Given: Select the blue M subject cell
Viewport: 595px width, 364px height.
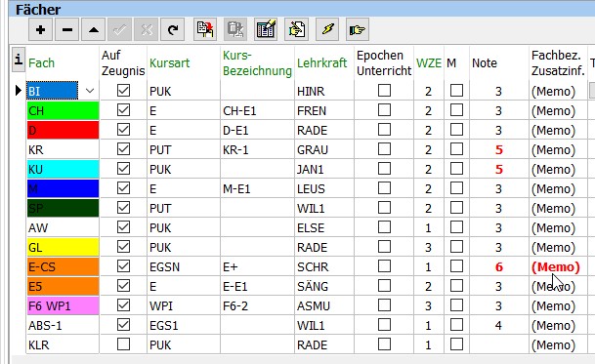Looking at the screenshot, I should pyautogui.click(x=63, y=188).
